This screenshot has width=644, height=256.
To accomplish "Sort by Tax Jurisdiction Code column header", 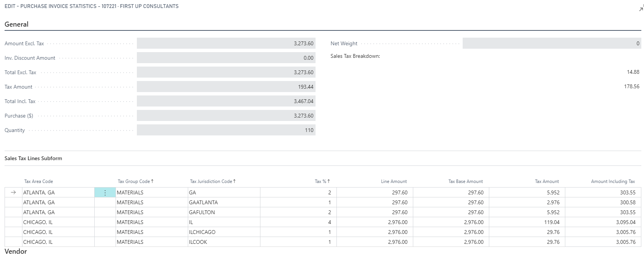I will [213, 181].
